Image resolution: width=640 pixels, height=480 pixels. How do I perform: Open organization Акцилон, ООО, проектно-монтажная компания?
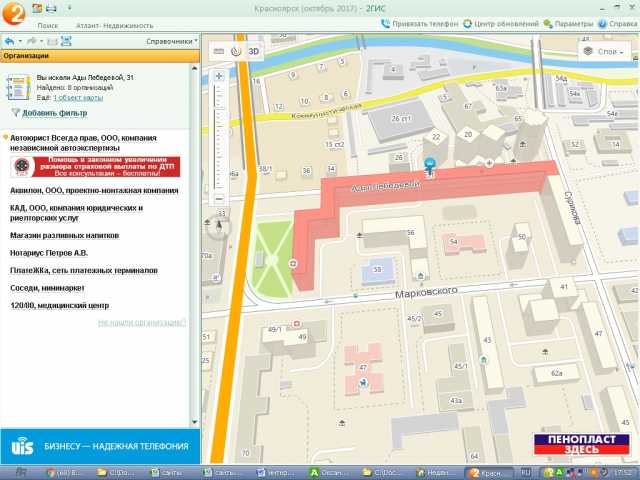94,190
